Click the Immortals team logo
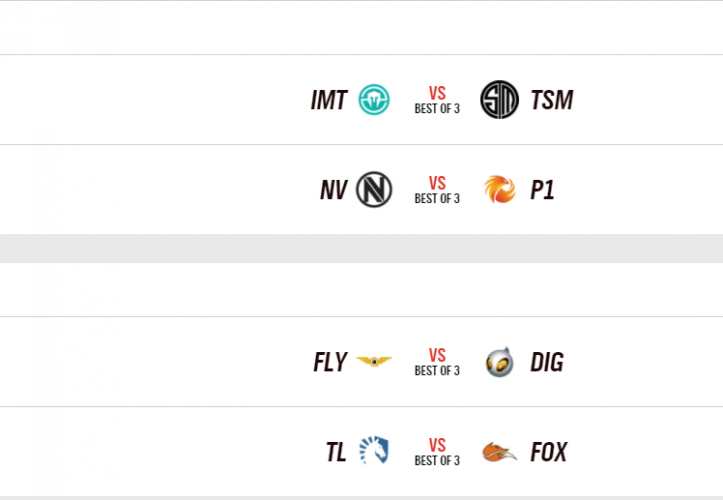This screenshot has width=723, height=500. [374, 100]
